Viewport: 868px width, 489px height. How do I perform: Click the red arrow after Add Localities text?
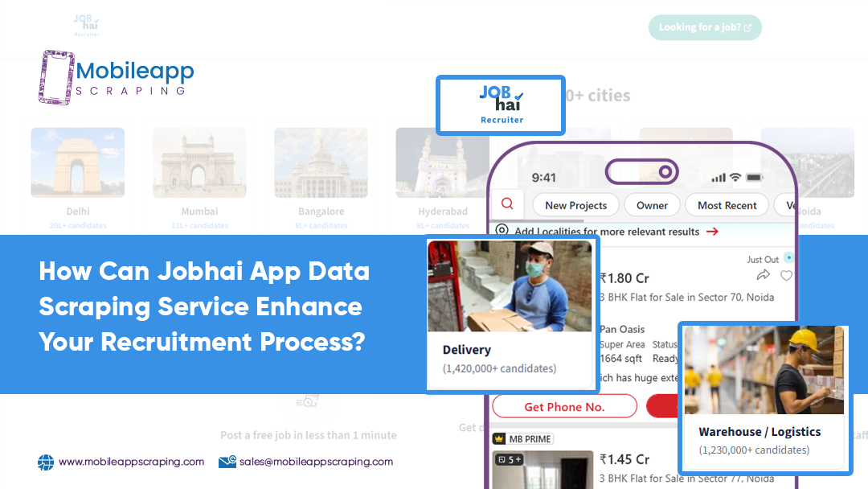[712, 232]
